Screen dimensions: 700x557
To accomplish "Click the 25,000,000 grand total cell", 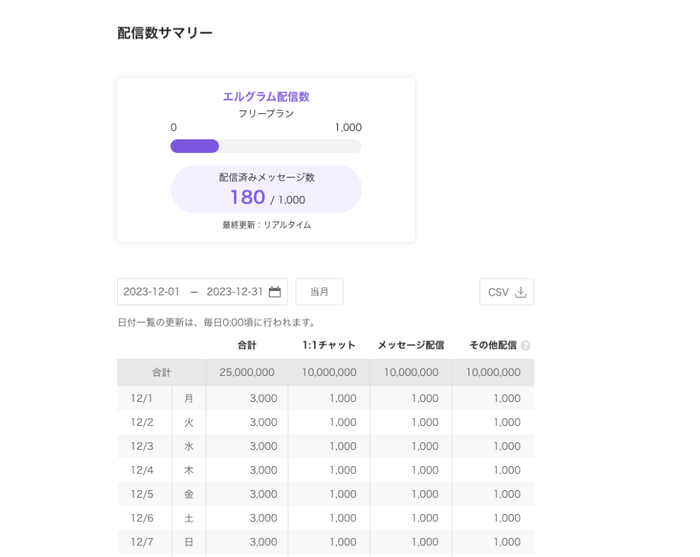I will [x=247, y=372].
